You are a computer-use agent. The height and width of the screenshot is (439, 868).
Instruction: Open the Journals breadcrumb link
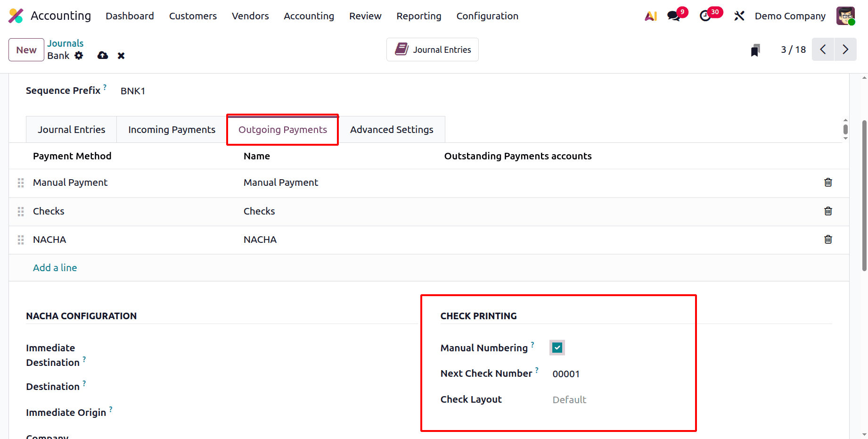point(65,43)
